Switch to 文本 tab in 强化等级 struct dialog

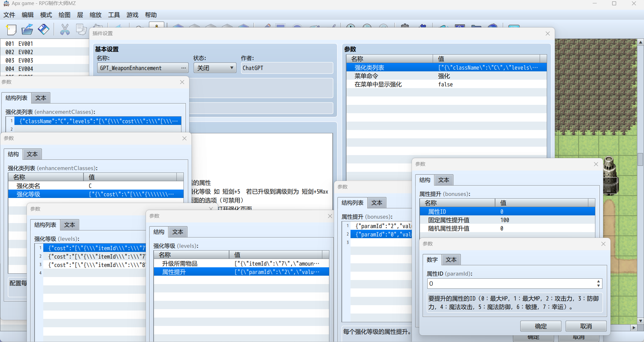click(177, 232)
